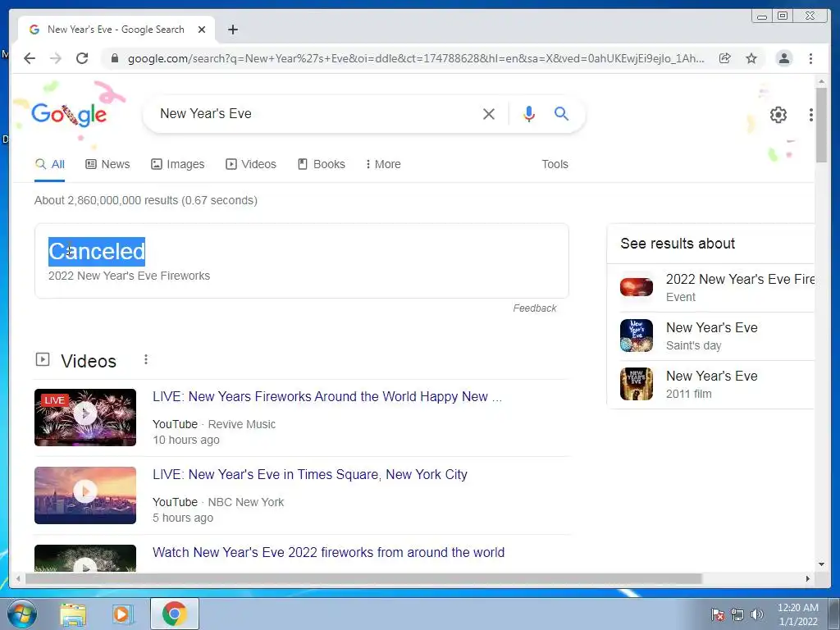
Task: Open the search Tools options
Action: coord(555,164)
